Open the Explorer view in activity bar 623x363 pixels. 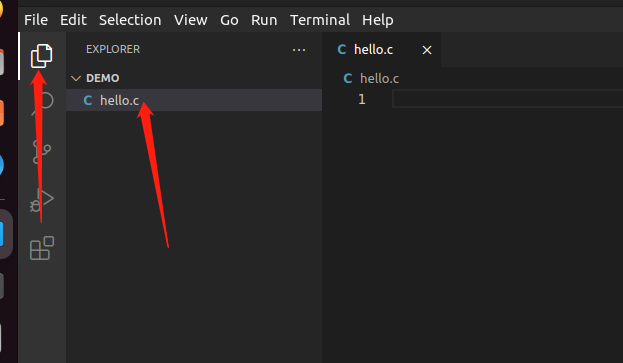tap(42, 56)
